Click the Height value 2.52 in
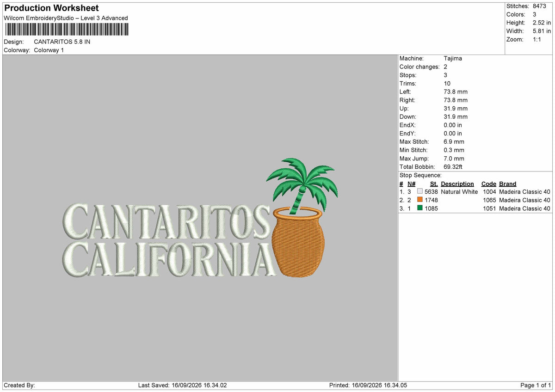Viewport: 555px width, 392px height. click(x=542, y=23)
